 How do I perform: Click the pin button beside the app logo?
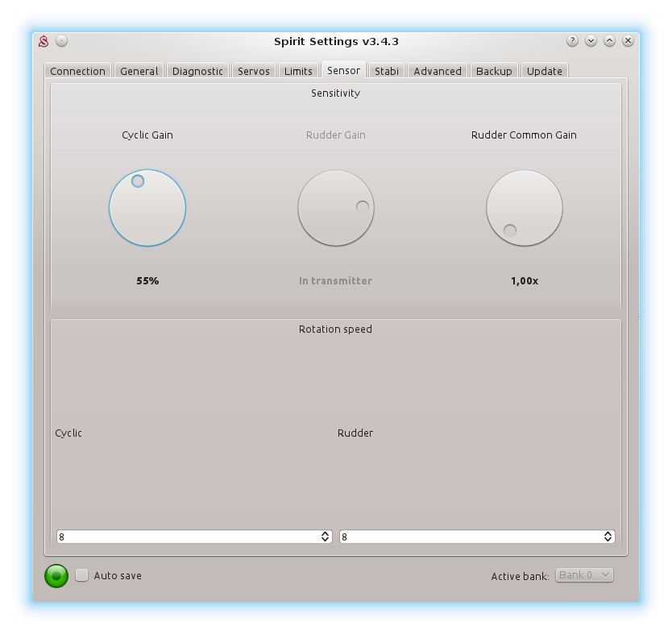coord(62,41)
